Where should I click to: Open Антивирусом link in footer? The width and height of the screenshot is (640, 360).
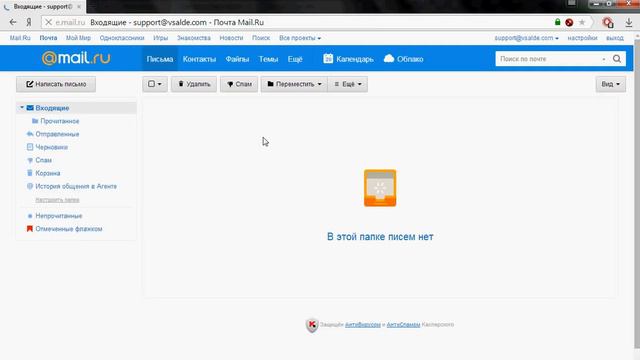[362, 324]
